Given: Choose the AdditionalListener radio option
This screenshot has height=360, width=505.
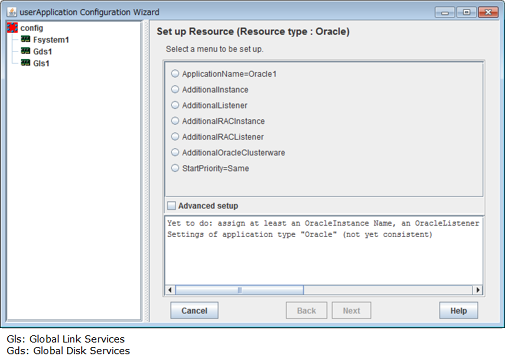Looking at the screenshot, I should point(175,105).
